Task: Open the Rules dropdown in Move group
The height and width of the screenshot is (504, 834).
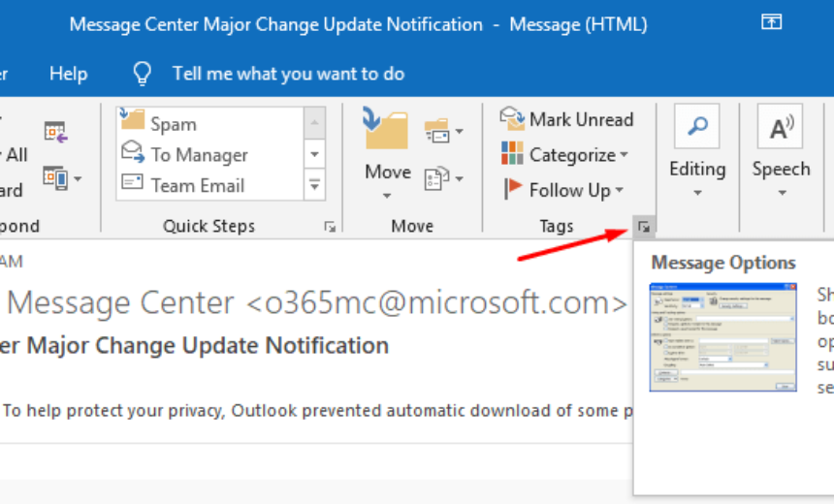Action: [443, 131]
